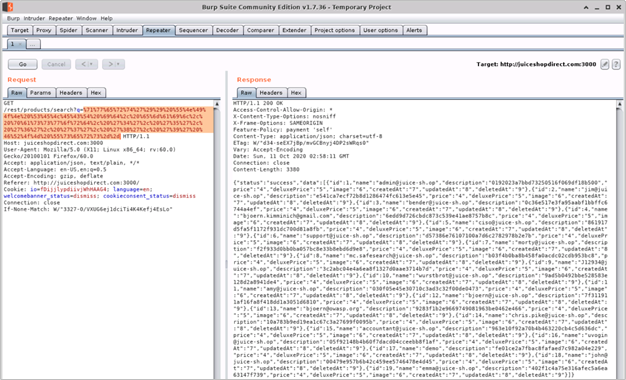The width and height of the screenshot is (626, 380).
Task: Switch to the Target tab
Action: point(20,30)
